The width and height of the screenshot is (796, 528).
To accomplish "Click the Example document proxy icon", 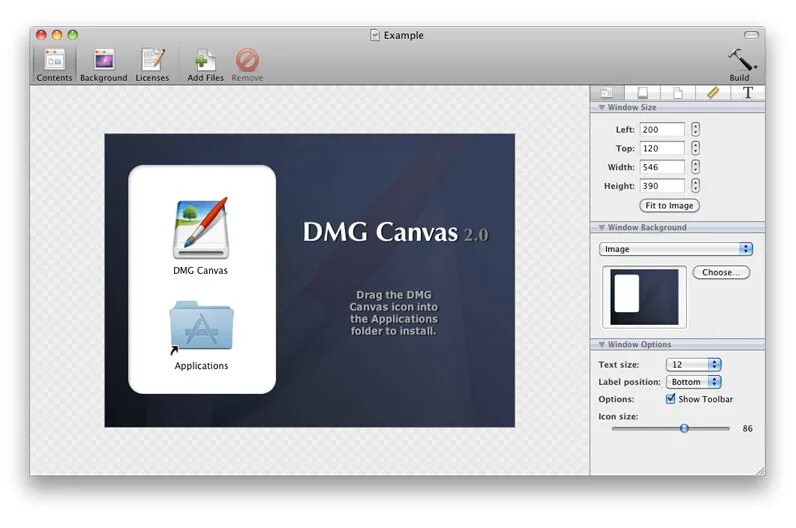I will tap(375, 35).
